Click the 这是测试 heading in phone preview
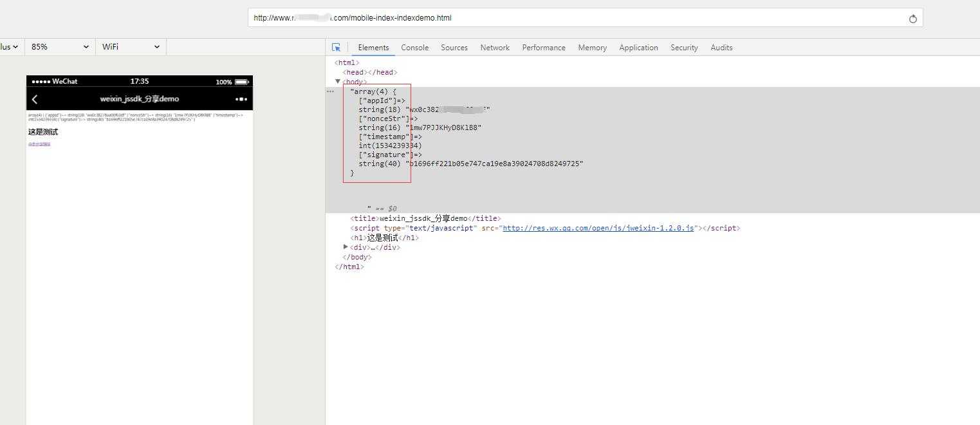 click(x=42, y=132)
